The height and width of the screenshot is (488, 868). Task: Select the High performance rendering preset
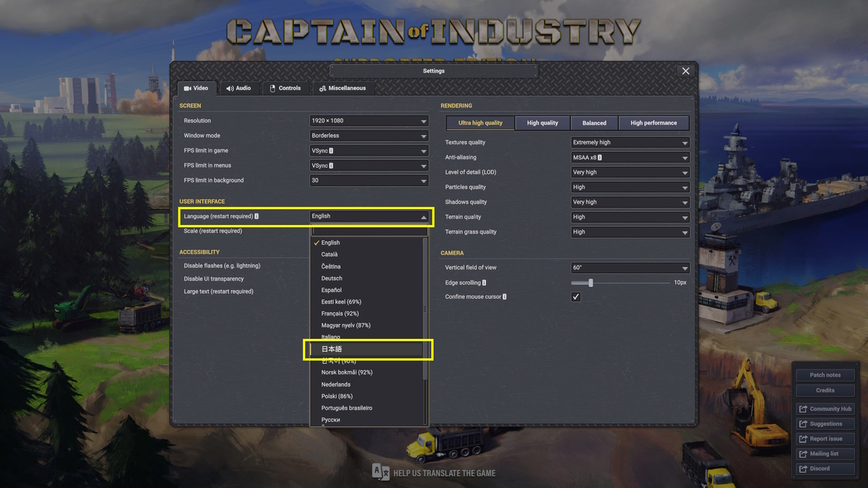[653, 123]
